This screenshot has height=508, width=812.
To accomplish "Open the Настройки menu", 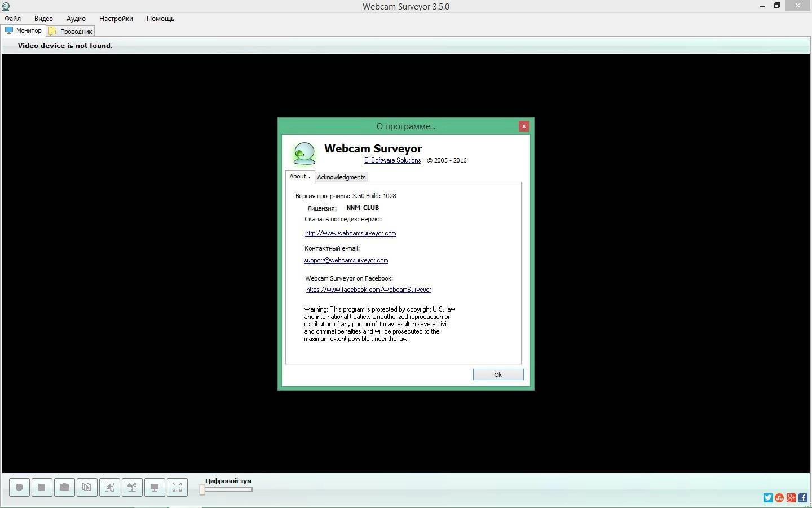I will [x=116, y=19].
